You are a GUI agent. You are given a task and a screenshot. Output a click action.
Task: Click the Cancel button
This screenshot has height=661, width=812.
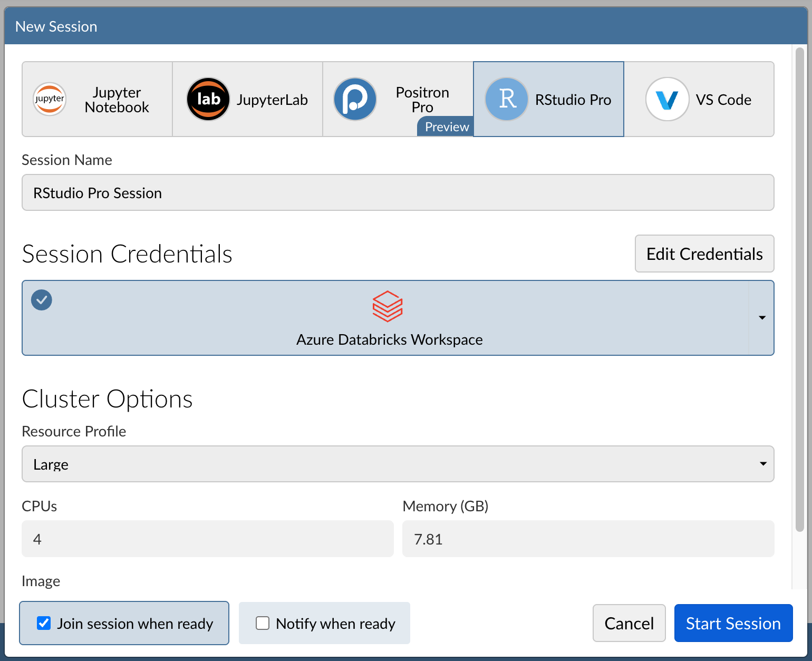tap(629, 623)
